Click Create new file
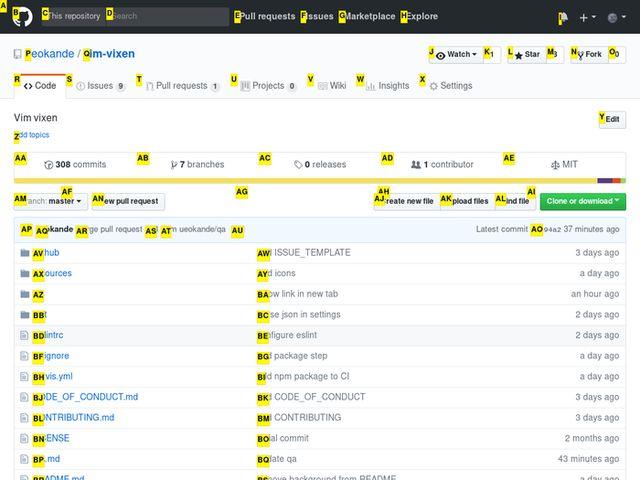Viewport: 640px width, 480px height. pos(407,201)
